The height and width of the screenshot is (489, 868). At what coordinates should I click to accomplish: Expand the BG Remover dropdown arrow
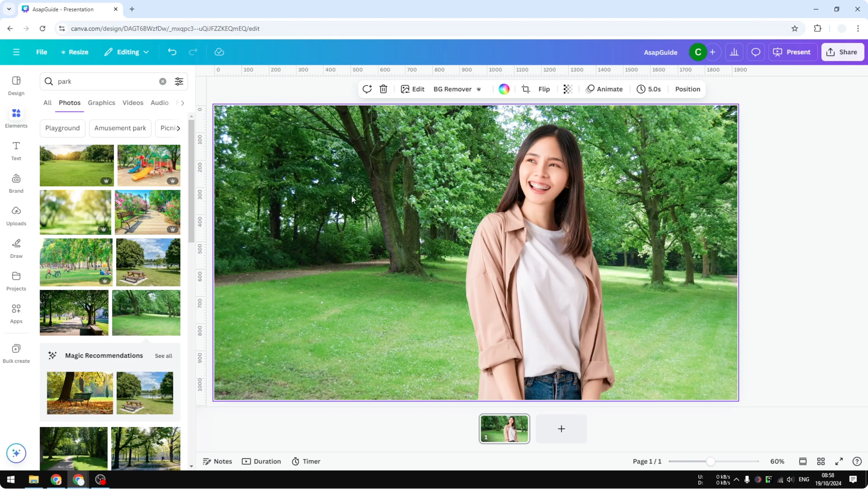479,89
